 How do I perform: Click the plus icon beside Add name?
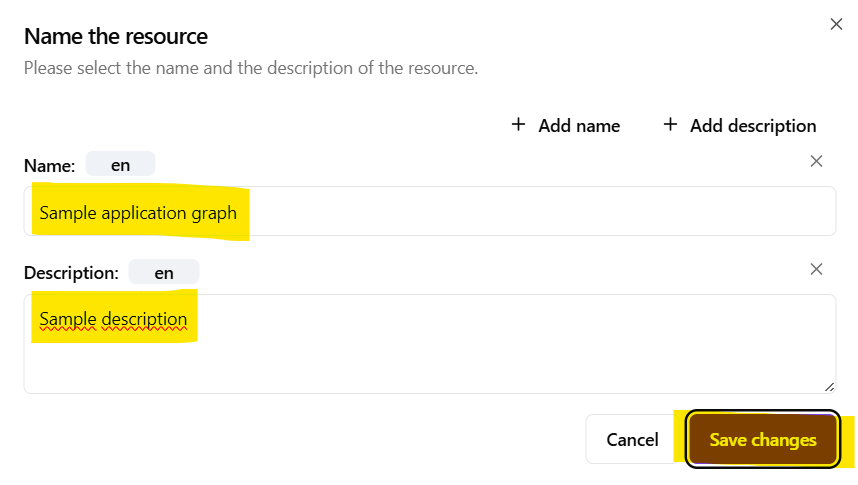coord(518,125)
